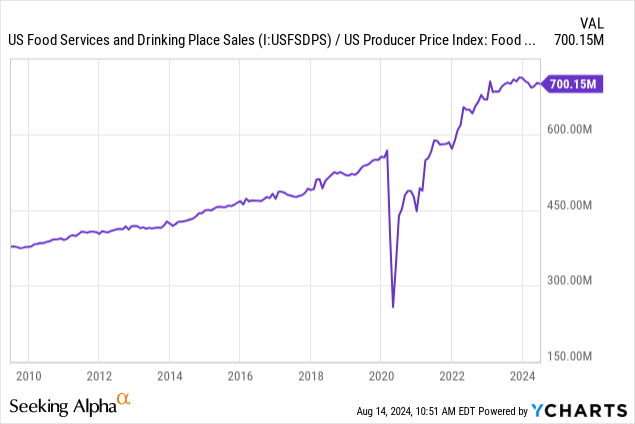Viewport: 635px width, 424px height.
Task: Click the 2020 x-axis year label
Action: (x=381, y=376)
